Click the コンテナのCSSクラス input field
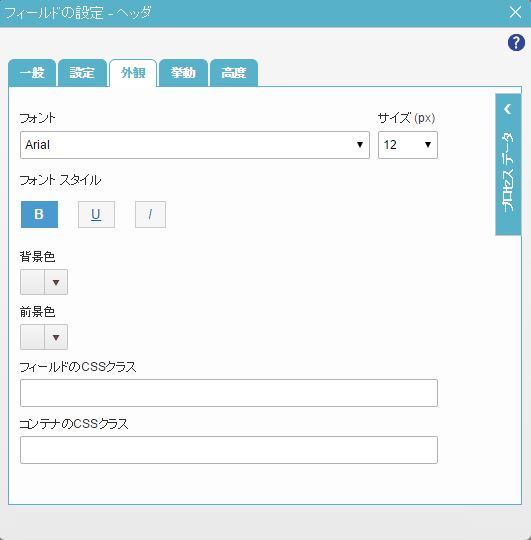The image size is (531, 540). 229,450
